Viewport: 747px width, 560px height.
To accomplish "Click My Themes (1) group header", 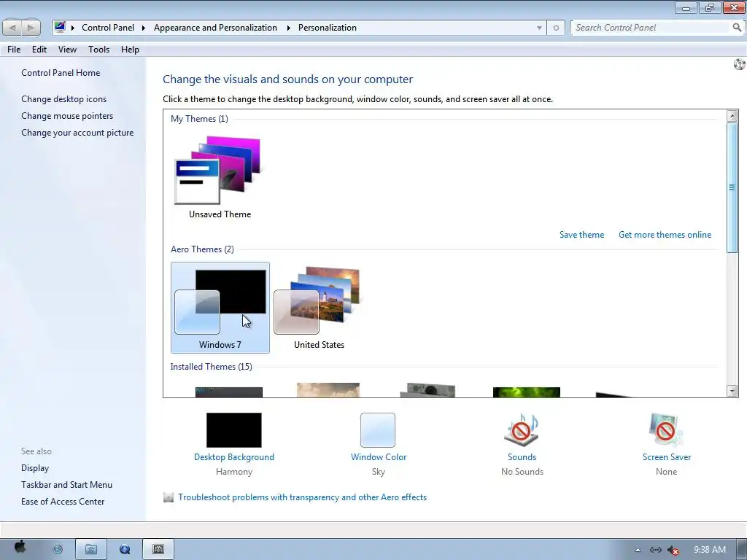I will click(x=199, y=119).
